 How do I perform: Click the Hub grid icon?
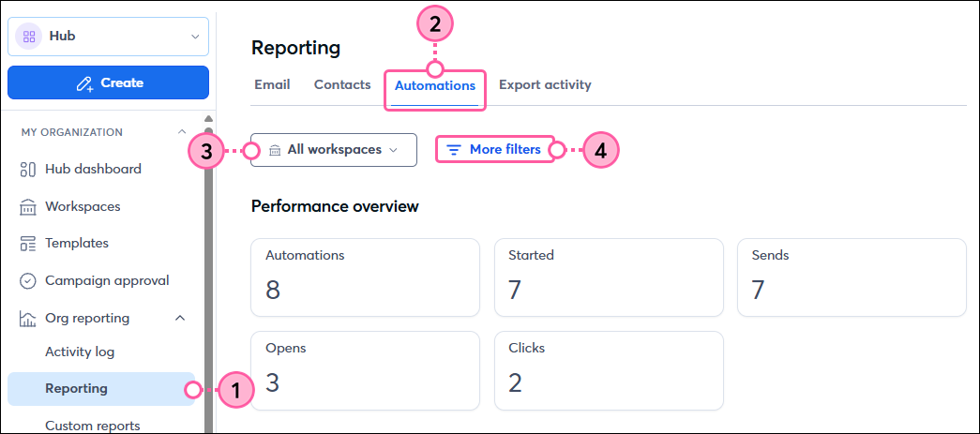pyautogui.click(x=29, y=37)
